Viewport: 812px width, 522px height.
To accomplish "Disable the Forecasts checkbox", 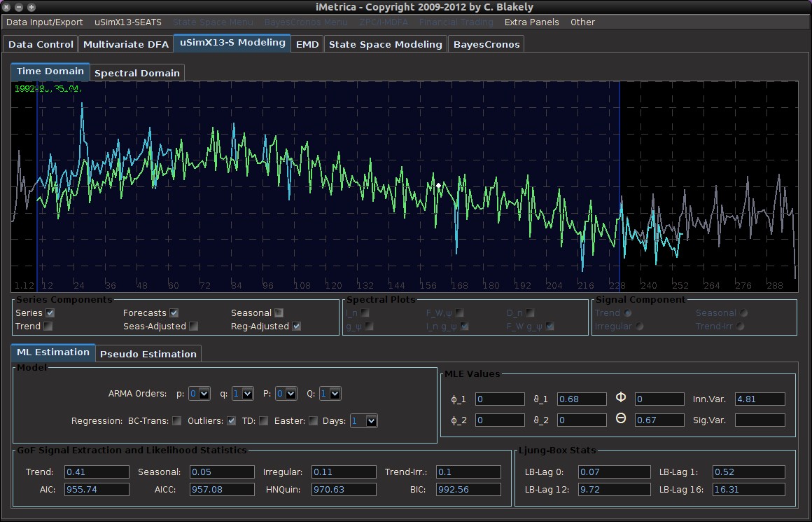I will click(174, 312).
